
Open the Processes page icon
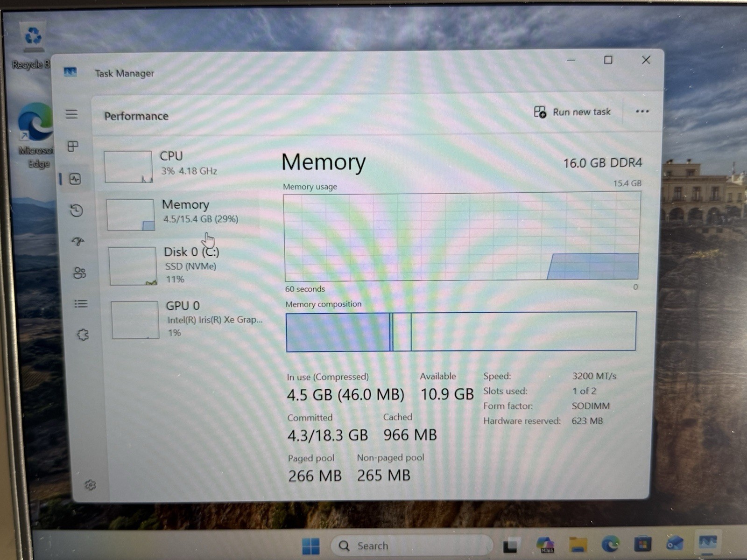[73, 147]
